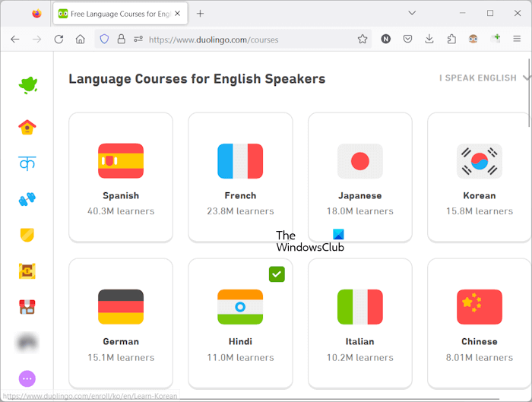Screen dimensions: 532x402
Task: Open the Hindi letters icon in sidebar
Action: tap(27, 163)
